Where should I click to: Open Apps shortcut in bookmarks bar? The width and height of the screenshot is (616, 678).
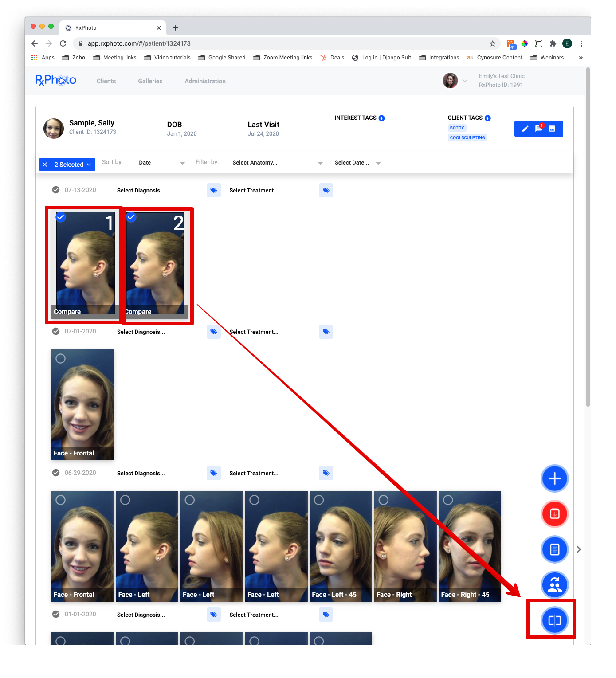(43, 58)
